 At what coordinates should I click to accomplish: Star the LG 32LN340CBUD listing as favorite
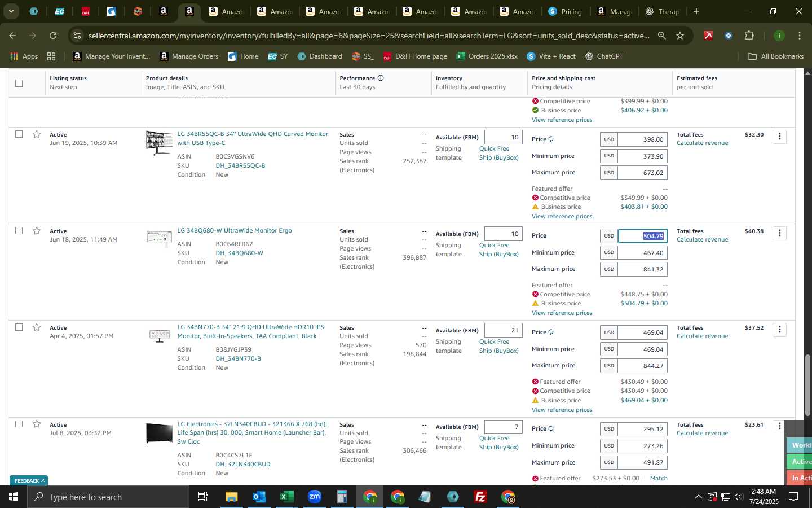coord(37,424)
